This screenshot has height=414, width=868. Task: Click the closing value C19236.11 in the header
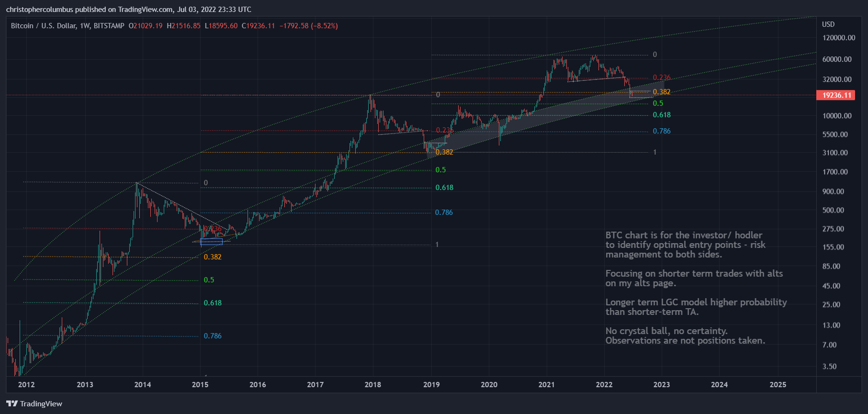[258, 26]
